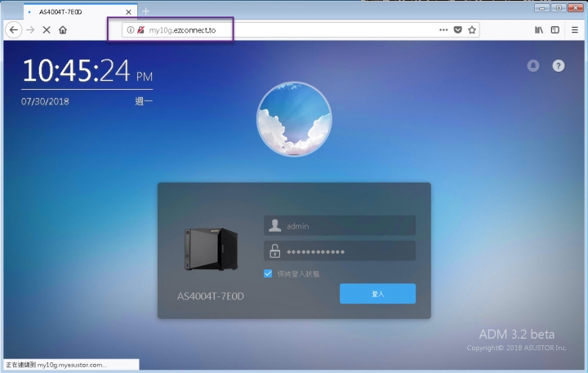Uncheck the stay signed in checkbox
The width and height of the screenshot is (588, 373).
268,273
